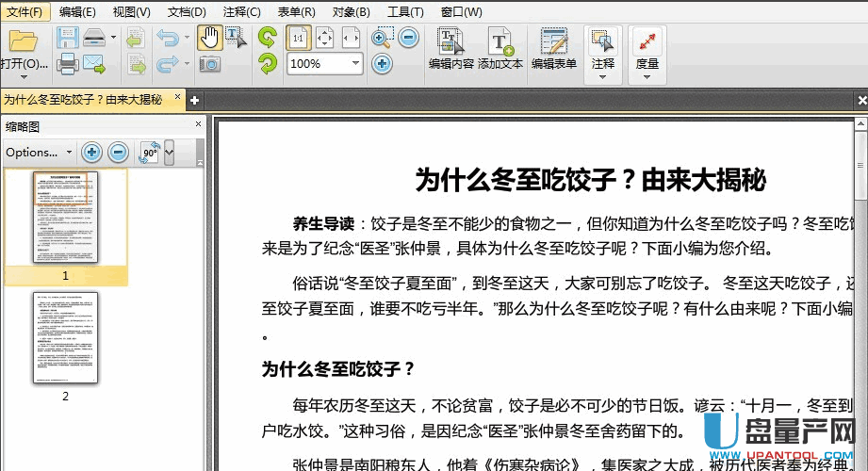Open the 100% zoom level dropdown
Image resolution: width=868 pixels, height=471 pixels.
pyautogui.click(x=355, y=64)
